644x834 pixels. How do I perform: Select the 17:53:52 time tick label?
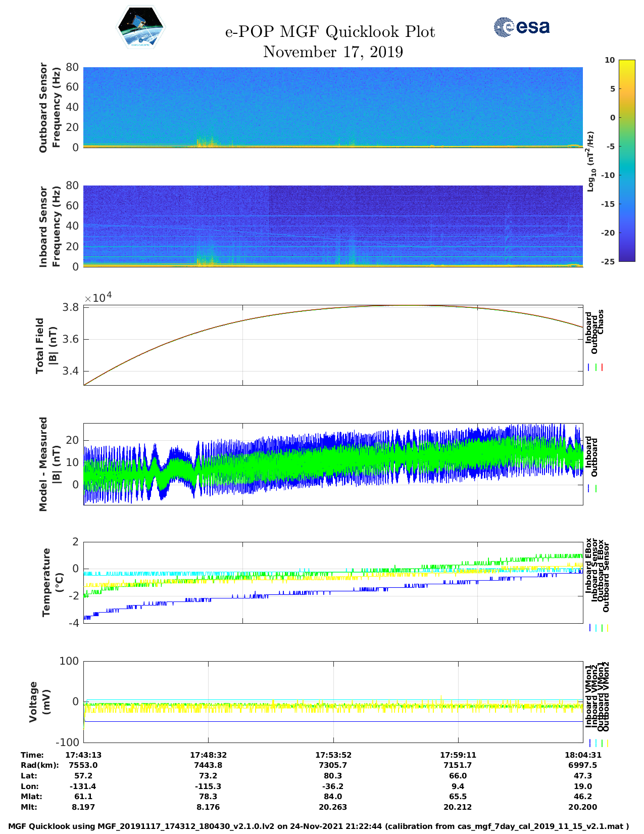333,755
